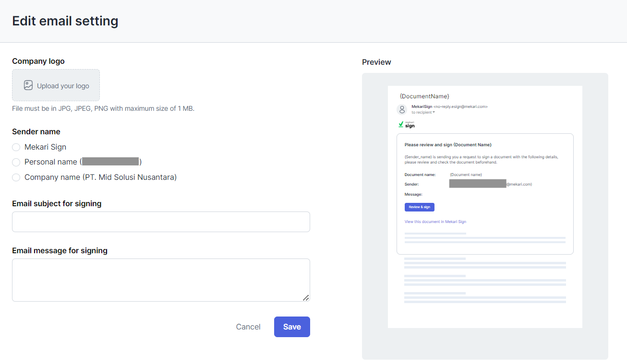The image size is (627, 364).
Task: Open the "View this document in Mekari Sign" link
Action: (435, 222)
